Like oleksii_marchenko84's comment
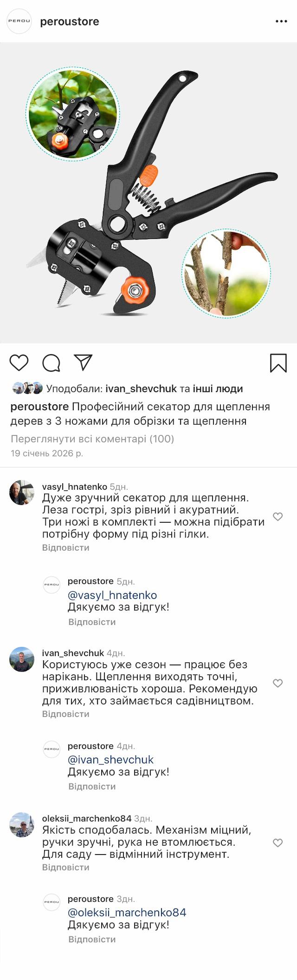 pyautogui.click(x=278, y=843)
